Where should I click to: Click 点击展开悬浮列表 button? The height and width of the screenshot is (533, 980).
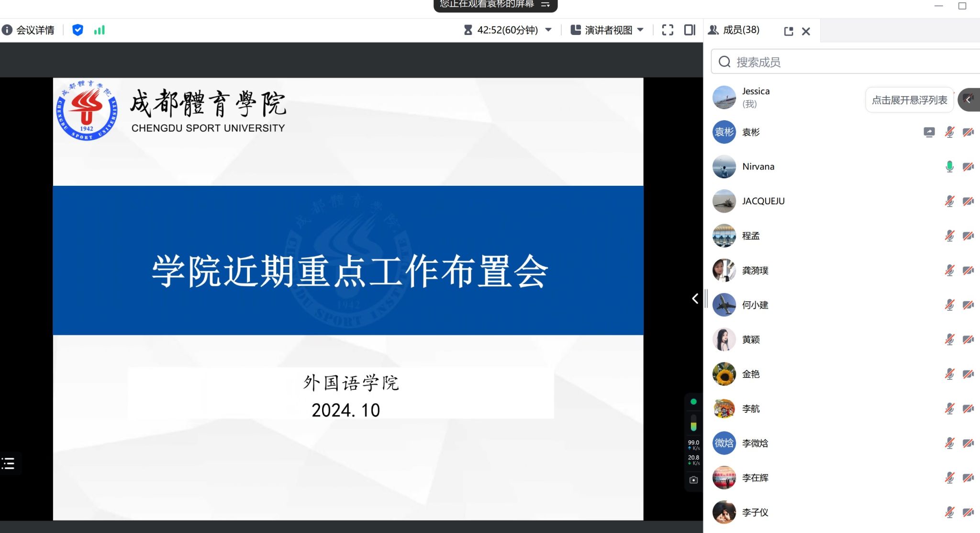(909, 100)
